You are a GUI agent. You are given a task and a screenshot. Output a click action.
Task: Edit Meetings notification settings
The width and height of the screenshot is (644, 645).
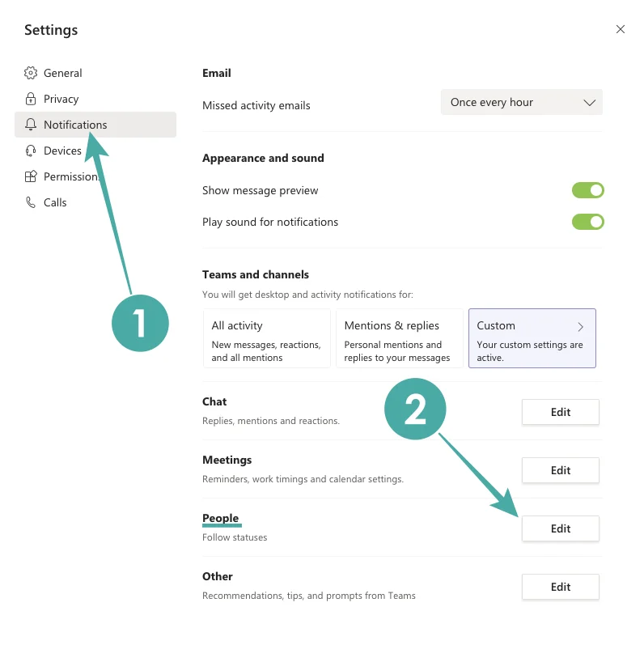tap(561, 470)
